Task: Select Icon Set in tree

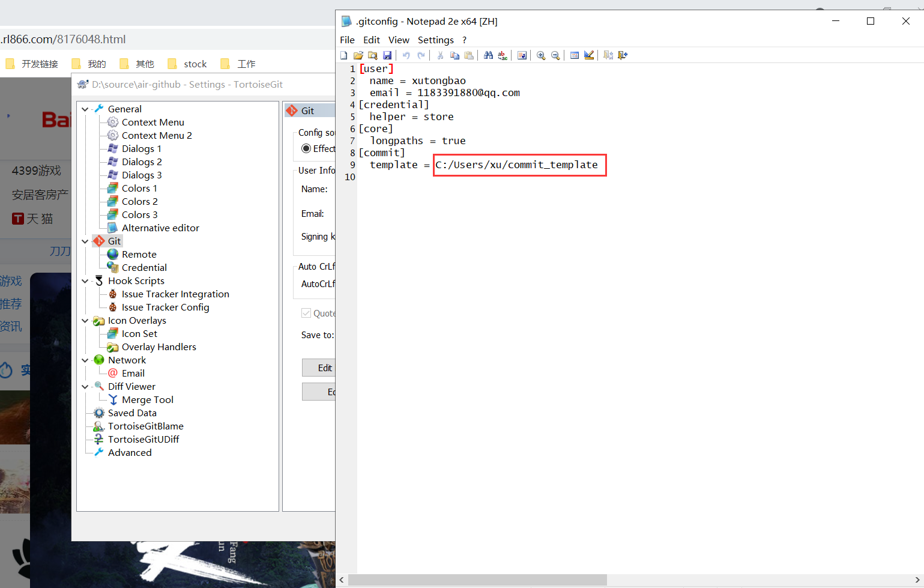Action: point(139,334)
